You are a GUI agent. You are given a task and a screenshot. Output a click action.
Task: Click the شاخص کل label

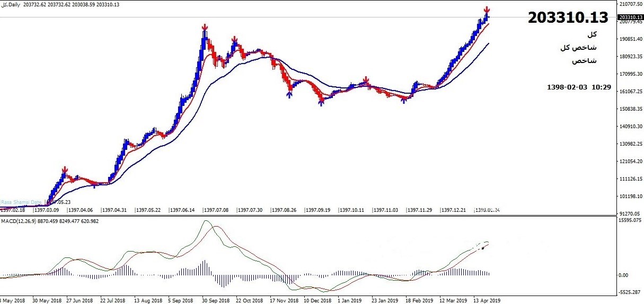point(578,48)
